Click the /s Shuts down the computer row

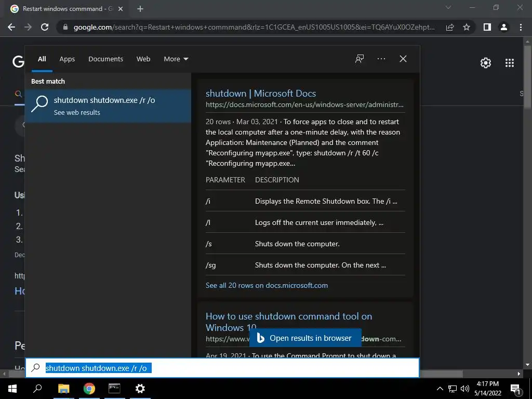click(x=305, y=244)
